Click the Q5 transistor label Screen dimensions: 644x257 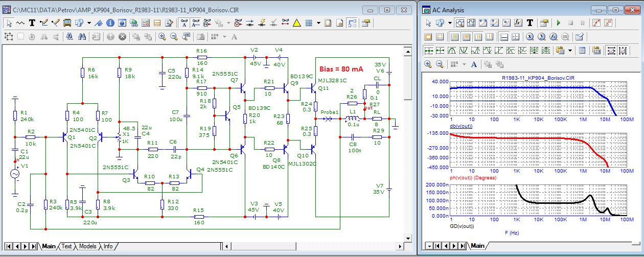236,107
